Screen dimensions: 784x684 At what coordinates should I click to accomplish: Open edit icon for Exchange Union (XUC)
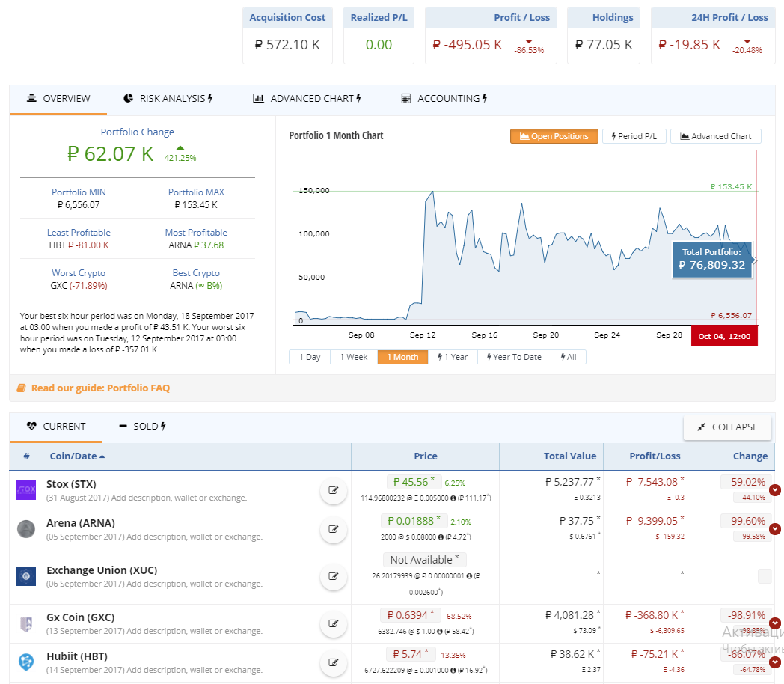tap(333, 576)
